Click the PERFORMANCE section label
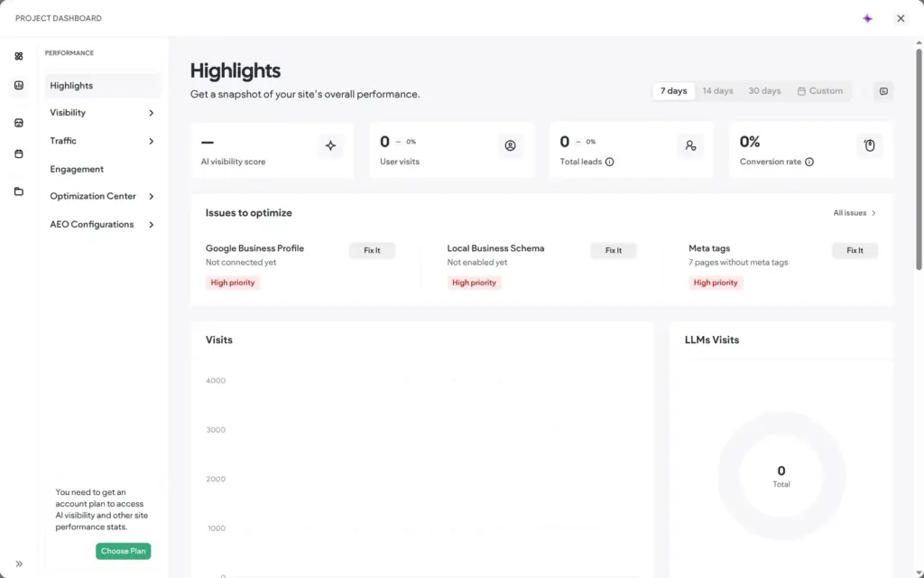Screen dimensions: 924x578 tap(69, 53)
